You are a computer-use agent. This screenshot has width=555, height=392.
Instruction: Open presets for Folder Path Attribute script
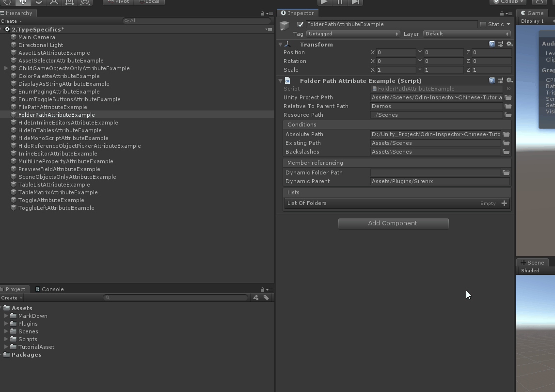[500, 80]
